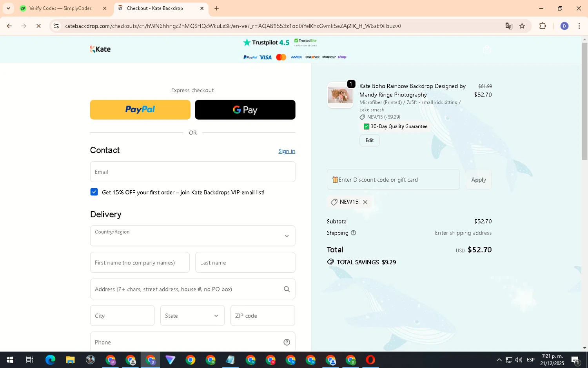Open the State dropdown

coord(192,315)
